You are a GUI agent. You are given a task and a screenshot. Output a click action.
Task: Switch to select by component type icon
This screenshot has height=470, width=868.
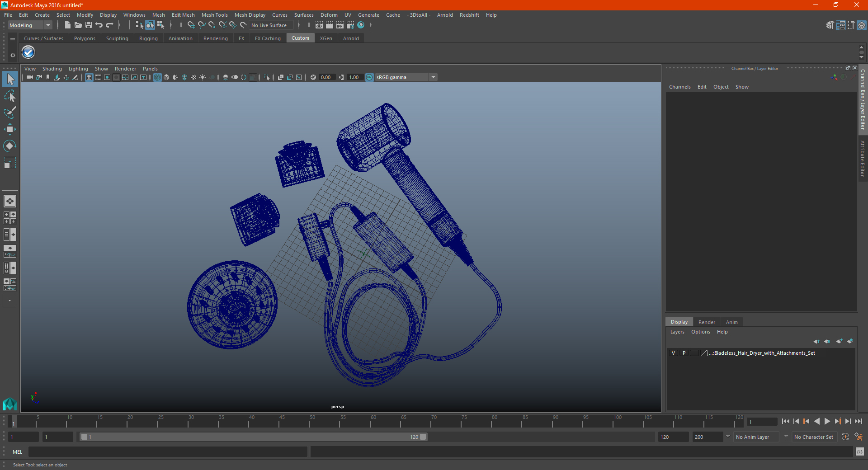click(x=160, y=25)
